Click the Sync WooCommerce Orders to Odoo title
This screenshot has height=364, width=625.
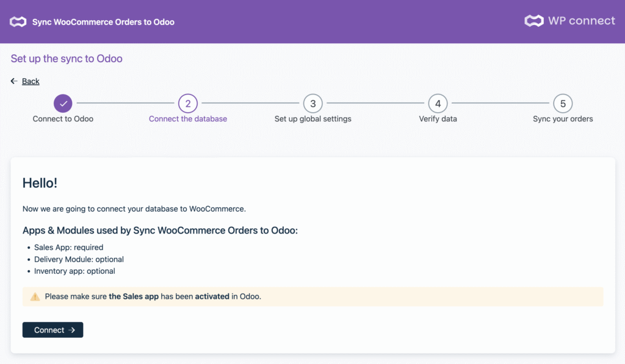click(x=103, y=22)
